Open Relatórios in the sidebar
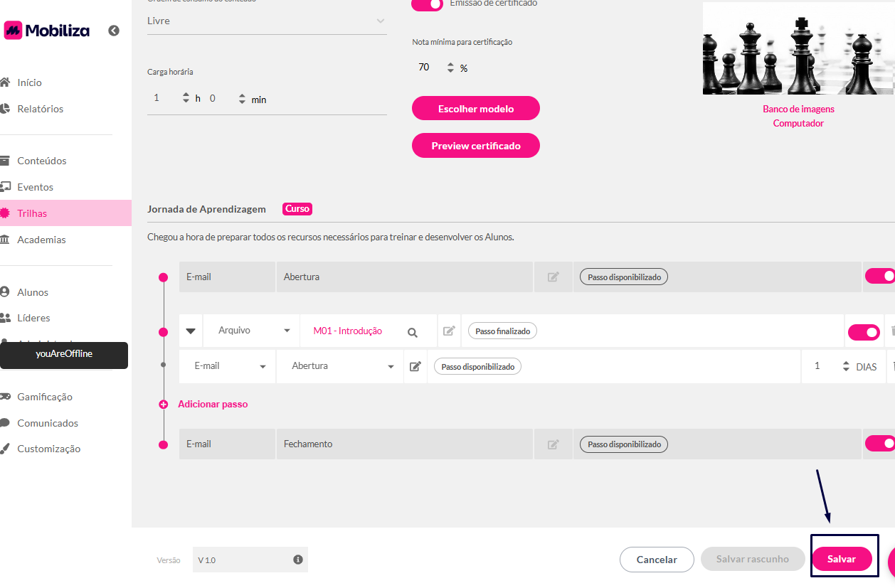Image resolution: width=895 pixels, height=588 pixels. [x=40, y=109]
